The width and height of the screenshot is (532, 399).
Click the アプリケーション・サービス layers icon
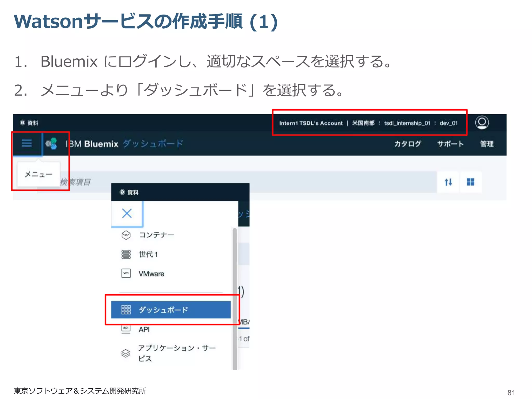tap(126, 353)
